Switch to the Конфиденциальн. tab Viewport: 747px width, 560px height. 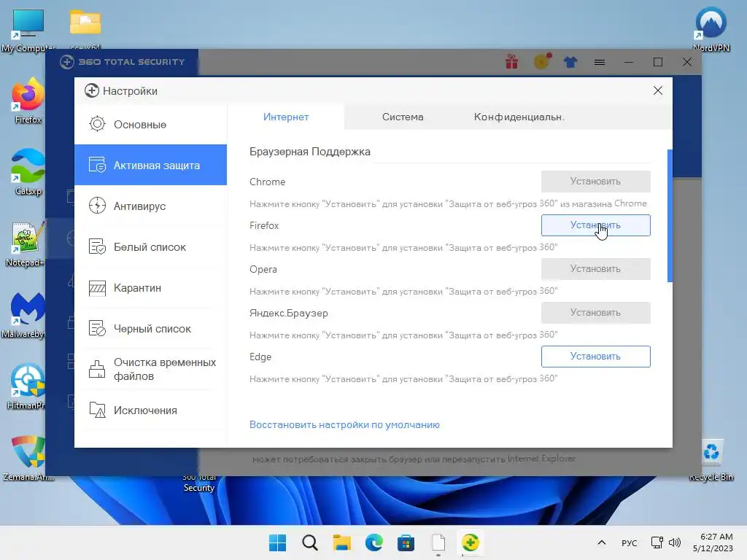519,117
